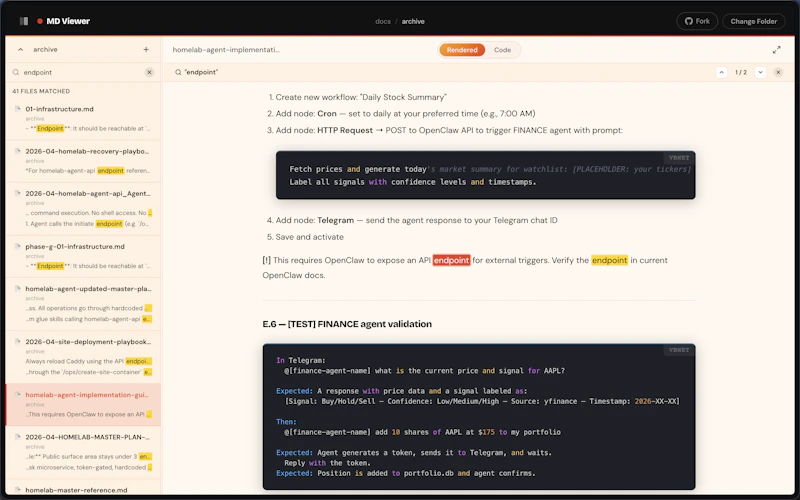The width and height of the screenshot is (800, 500).
Task: Open the archive breadcrumb
Action: pyautogui.click(x=413, y=21)
